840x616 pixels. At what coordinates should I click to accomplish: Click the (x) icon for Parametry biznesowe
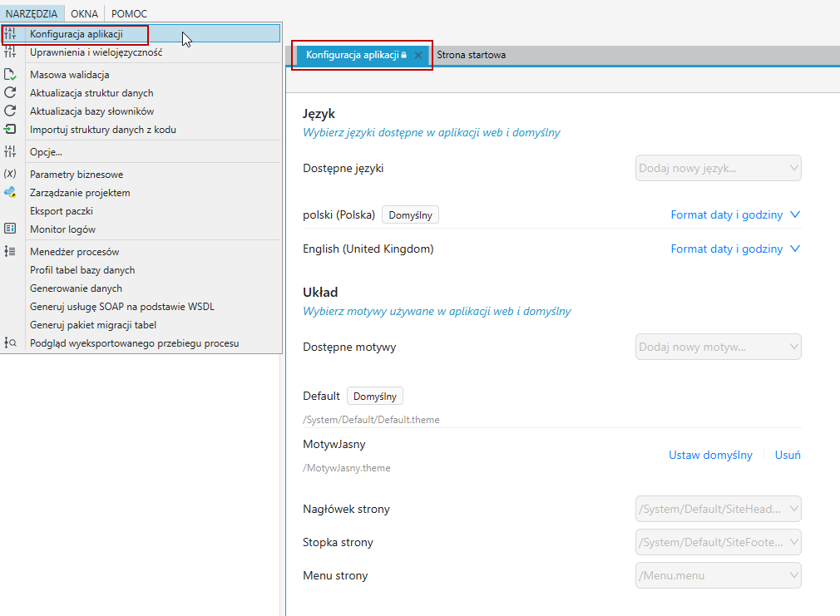[10, 174]
